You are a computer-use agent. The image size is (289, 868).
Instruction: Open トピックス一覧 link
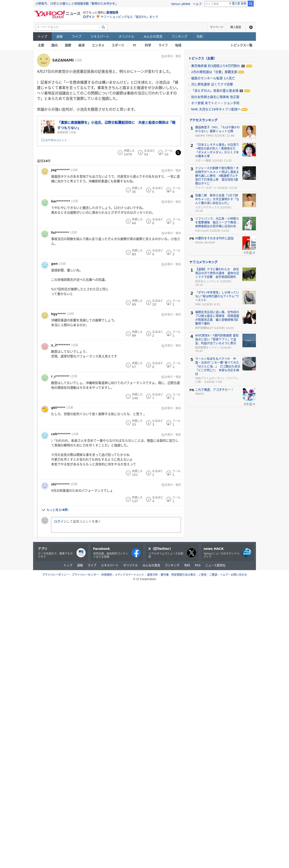[x=241, y=46]
